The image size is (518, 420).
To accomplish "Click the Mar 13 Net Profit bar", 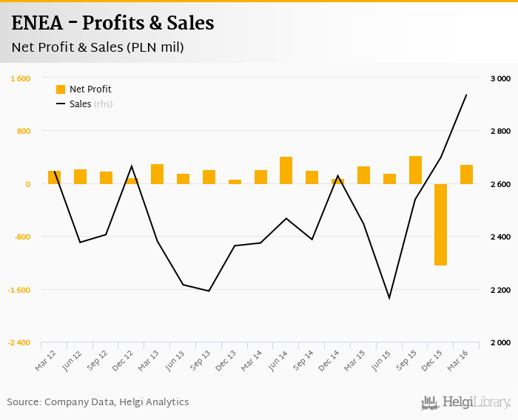I will point(157,174).
